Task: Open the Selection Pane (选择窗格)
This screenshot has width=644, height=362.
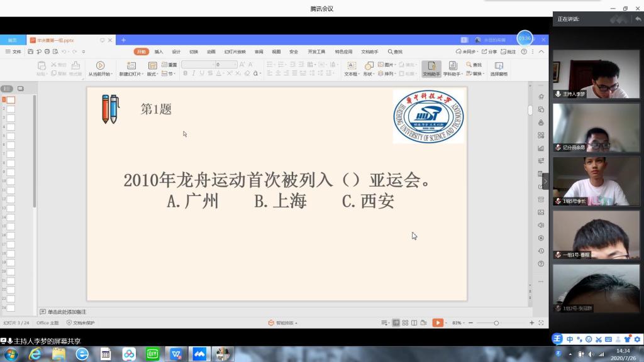Action: [x=499, y=69]
